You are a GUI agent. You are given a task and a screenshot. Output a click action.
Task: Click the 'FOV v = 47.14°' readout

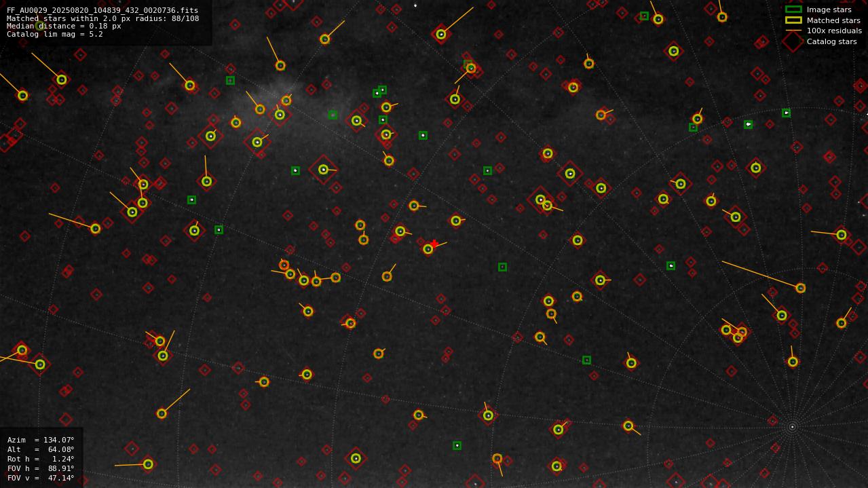[41, 478]
